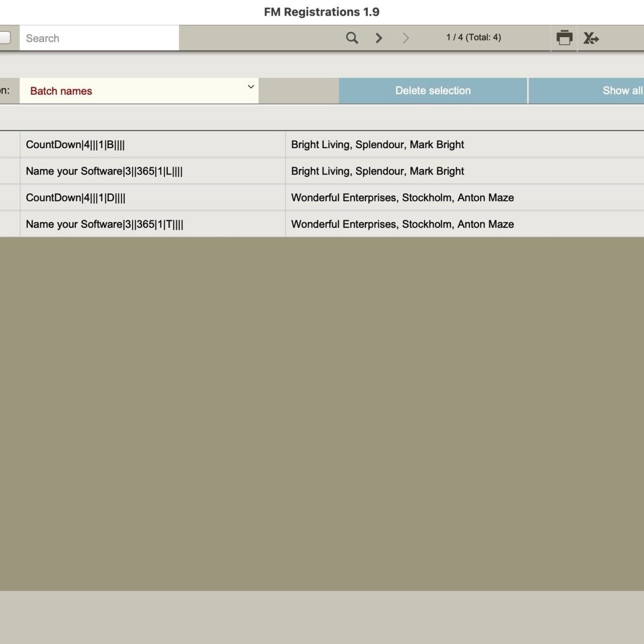Click Wonderful Enterprises cell in CountDown D row
Viewport: 644px width, 644px height.
tap(402, 198)
